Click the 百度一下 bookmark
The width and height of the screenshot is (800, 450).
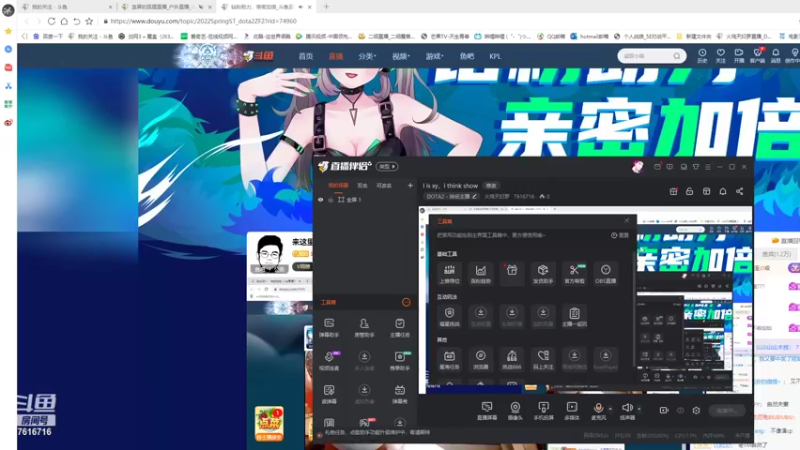click(49, 36)
